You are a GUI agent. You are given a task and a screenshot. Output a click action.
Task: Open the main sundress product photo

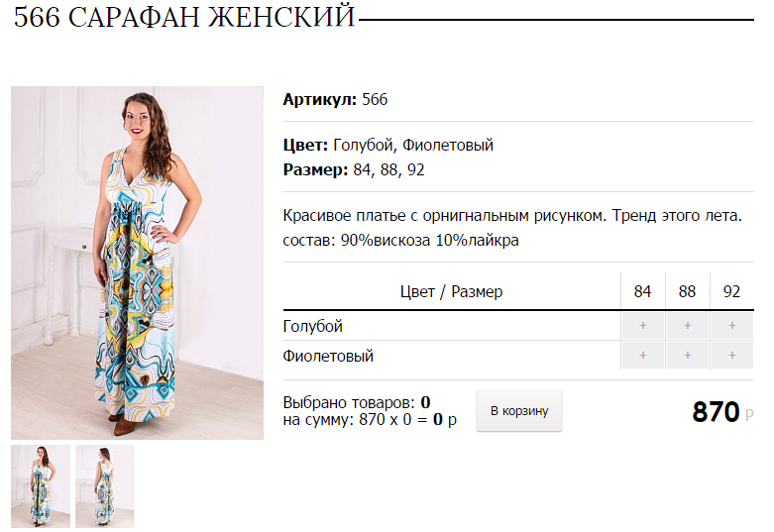tap(137, 264)
